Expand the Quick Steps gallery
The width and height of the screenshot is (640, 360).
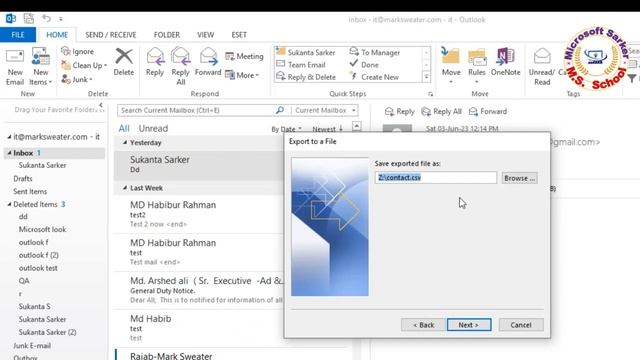click(426, 77)
